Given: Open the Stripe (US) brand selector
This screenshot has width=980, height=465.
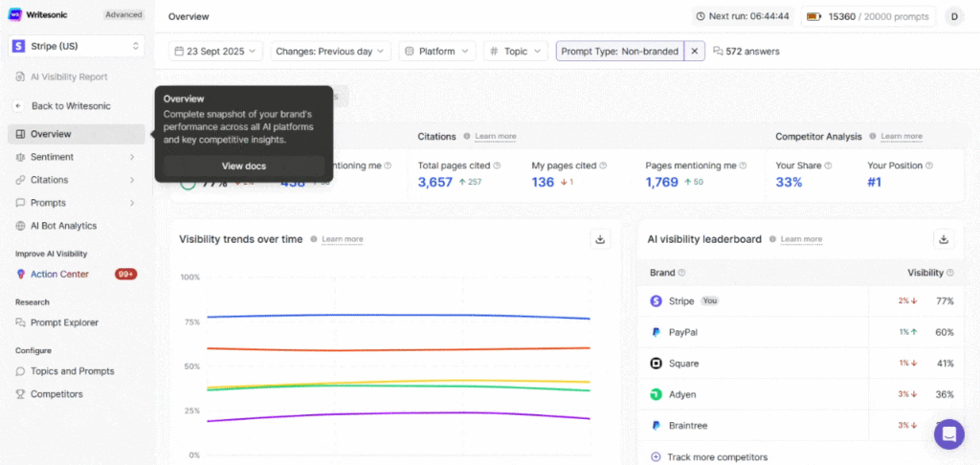Looking at the screenshot, I should click(77, 46).
